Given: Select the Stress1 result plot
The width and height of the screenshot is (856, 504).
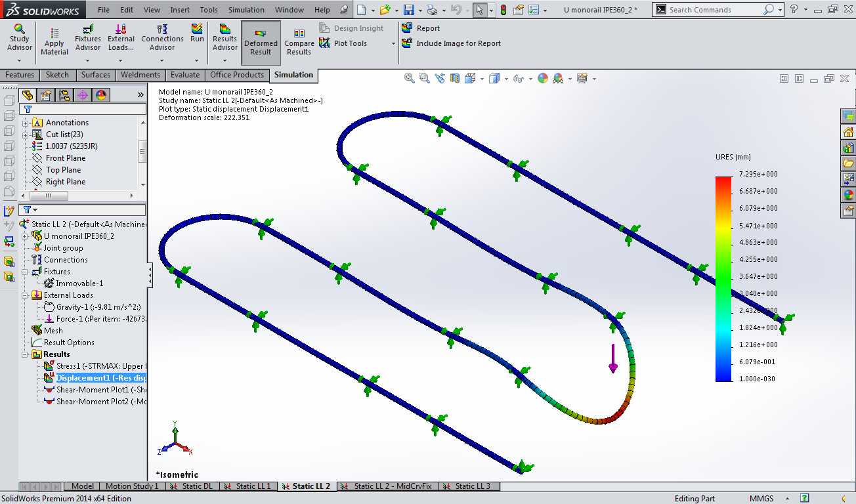Looking at the screenshot, I should click(95, 366).
